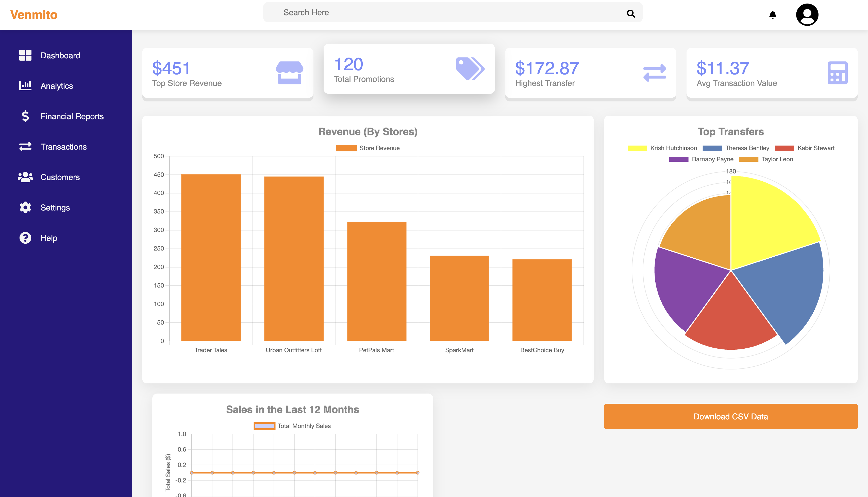Click the Help question mark icon
The image size is (868, 497).
pyautogui.click(x=25, y=238)
